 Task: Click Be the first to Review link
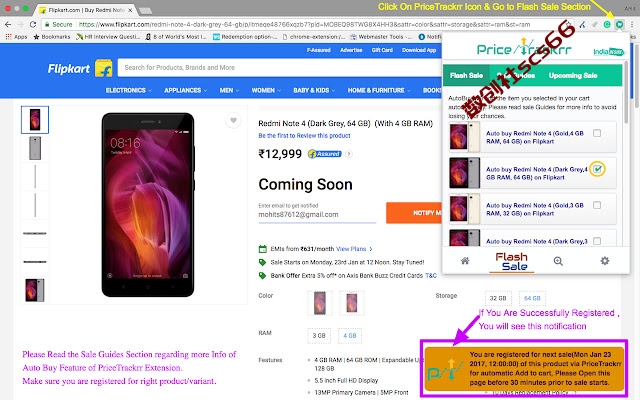[304, 136]
